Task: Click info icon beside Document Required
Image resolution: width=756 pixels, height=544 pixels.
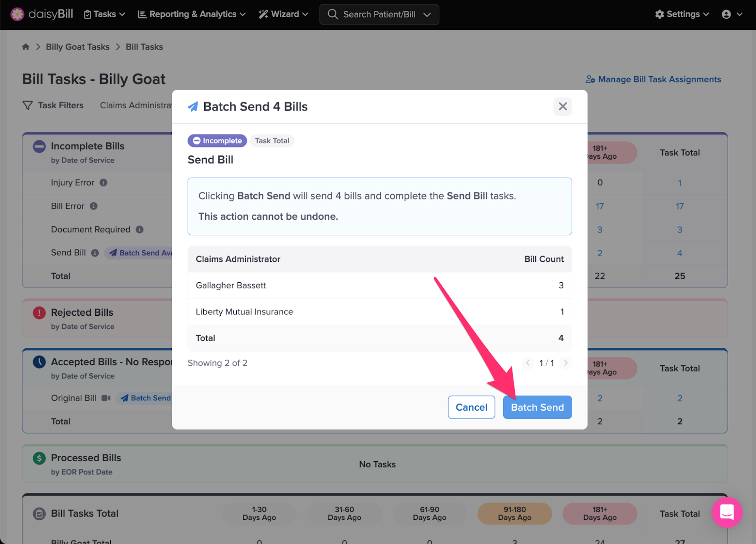Action: (x=139, y=230)
